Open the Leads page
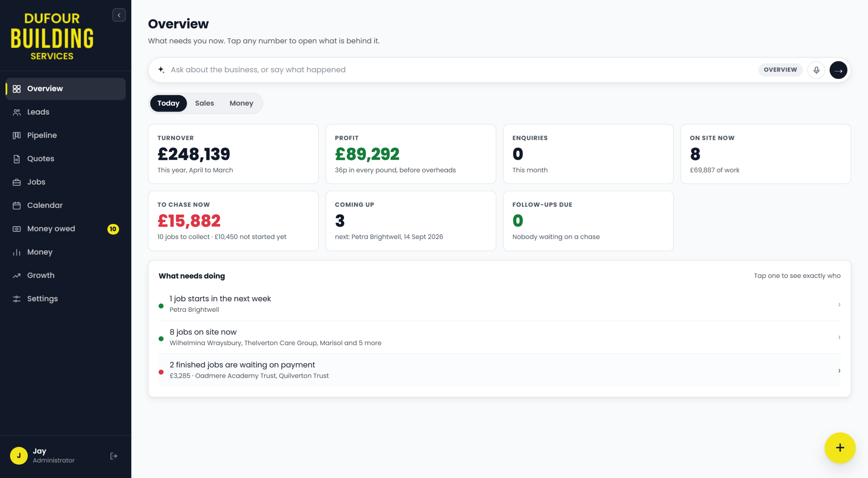The image size is (868, 478). click(65, 112)
